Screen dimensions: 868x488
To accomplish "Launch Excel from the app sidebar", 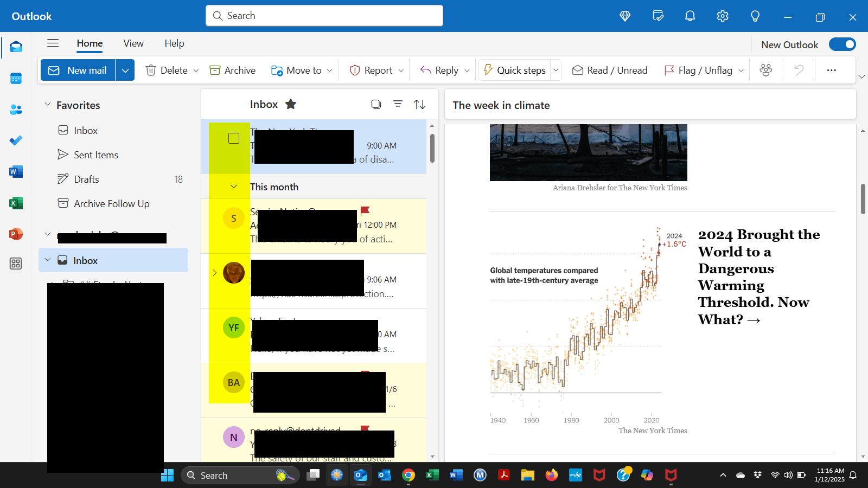I will click(16, 203).
